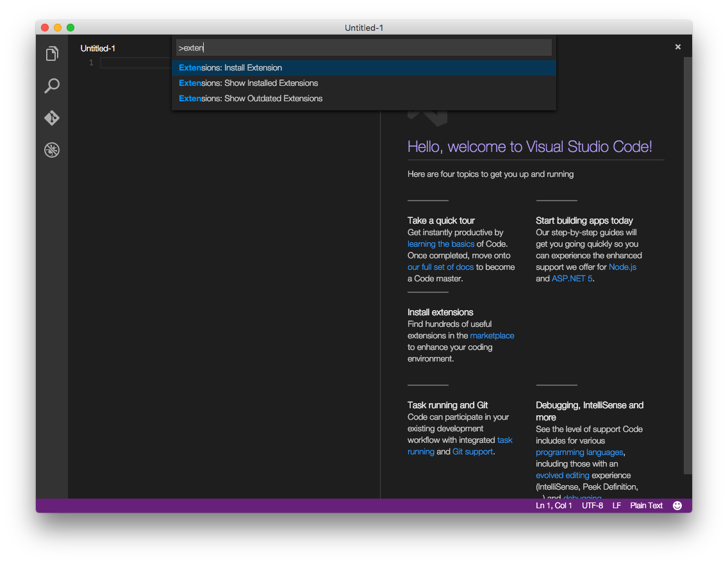
Task: Click the command palette input field
Action: tap(363, 47)
